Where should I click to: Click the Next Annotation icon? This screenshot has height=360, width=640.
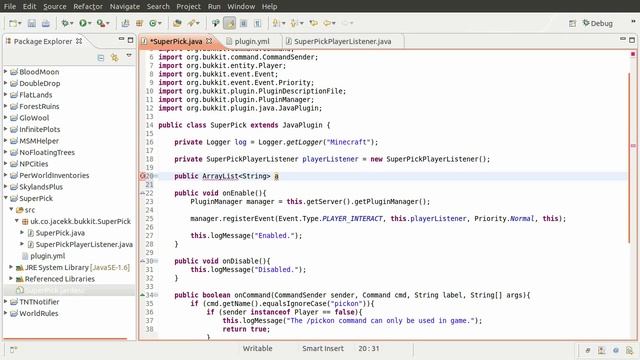(x=276, y=23)
